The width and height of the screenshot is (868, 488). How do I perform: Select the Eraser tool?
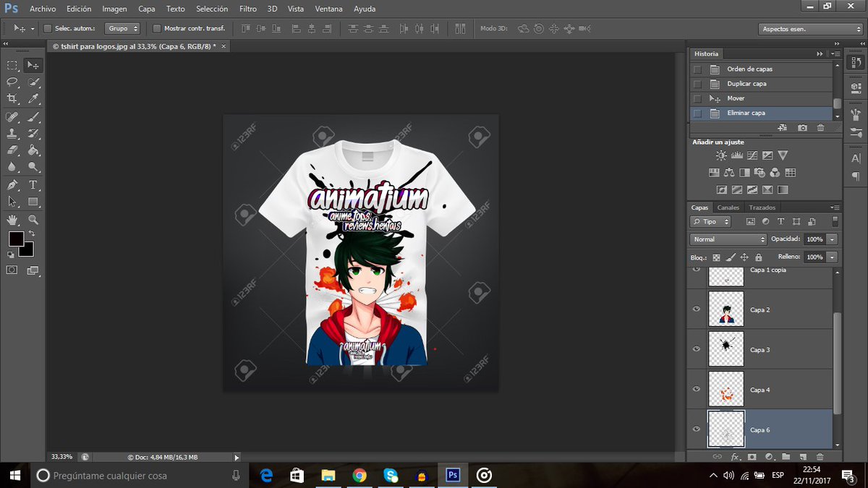12,150
